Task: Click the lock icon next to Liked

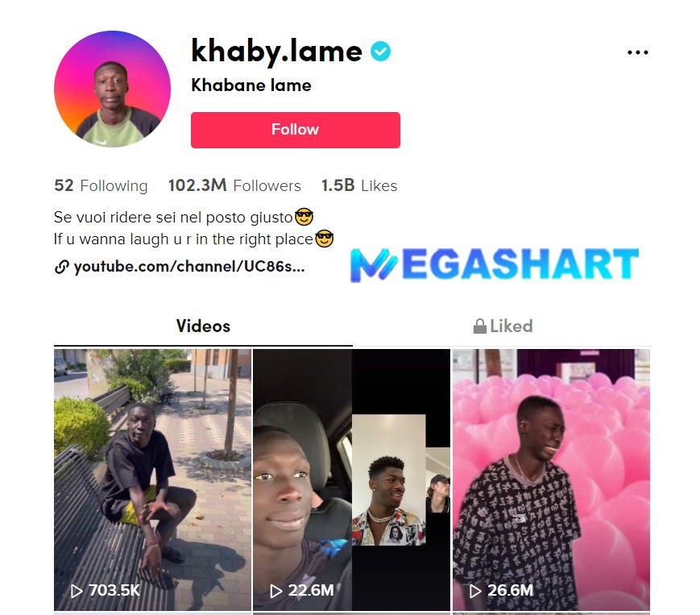Action: pyautogui.click(x=479, y=326)
